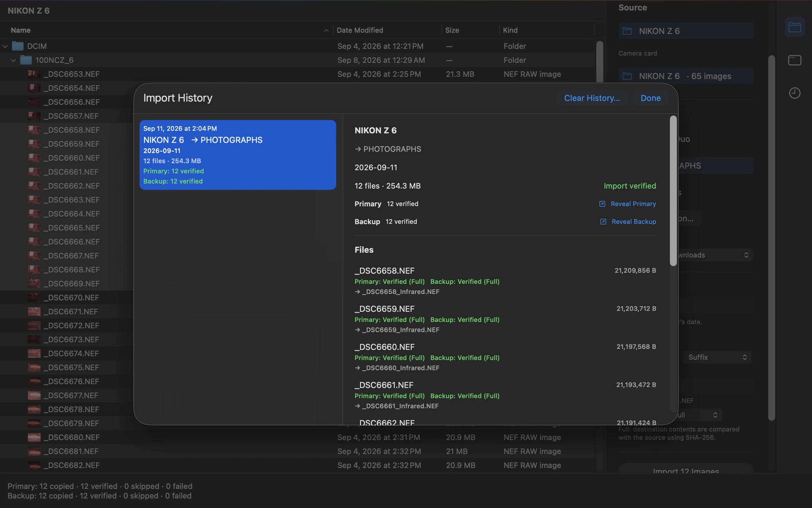The width and height of the screenshot is (812, 508).
Task: Sort by the Size column header
Action: (470, 30)
